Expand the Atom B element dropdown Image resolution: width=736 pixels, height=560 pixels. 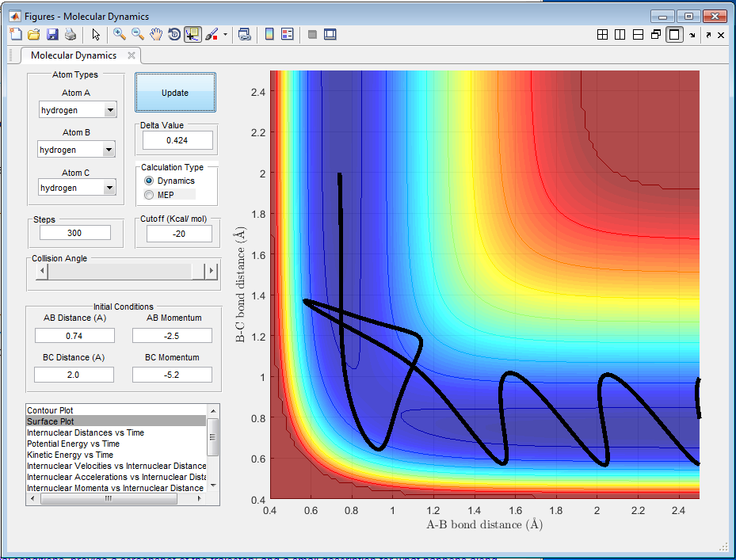(x=109, y=150)
